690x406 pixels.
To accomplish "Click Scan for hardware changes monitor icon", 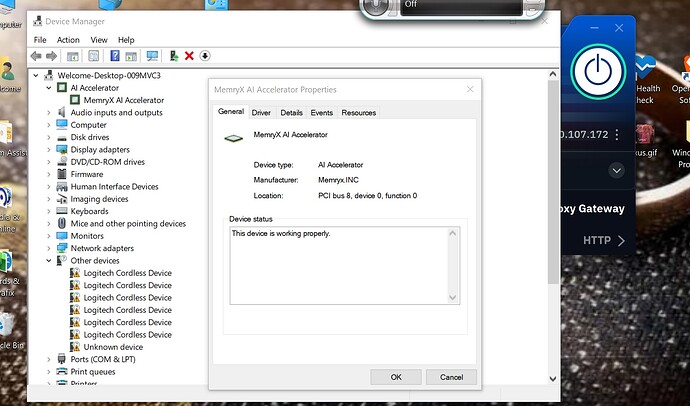I will (152, 56).
